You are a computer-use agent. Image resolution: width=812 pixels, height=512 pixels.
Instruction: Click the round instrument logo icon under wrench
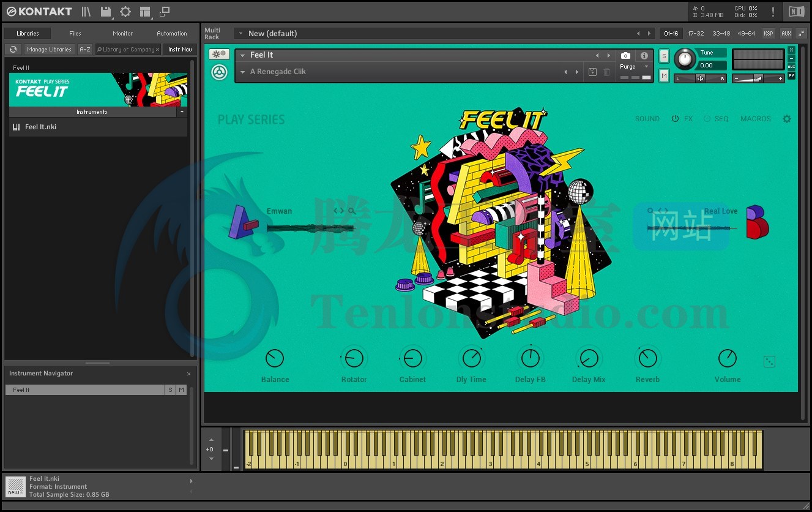(x=219, y=72)
